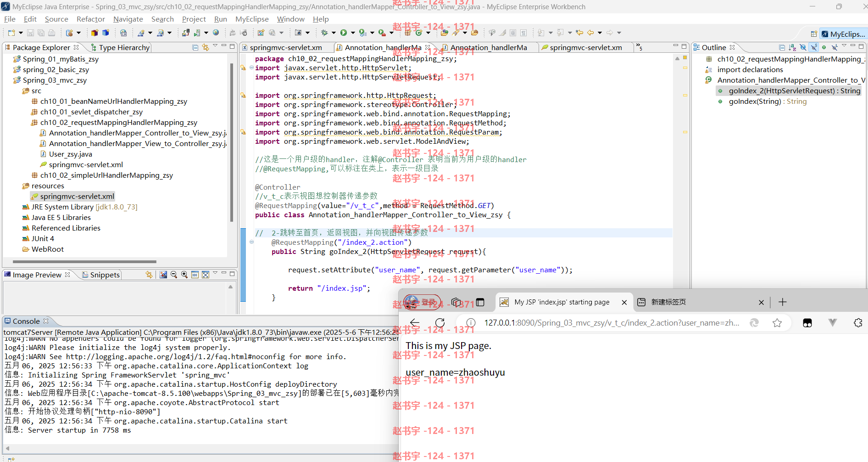Close the Console view tab
The height and width of the screenshot is (462, 868).
(46, 321)
